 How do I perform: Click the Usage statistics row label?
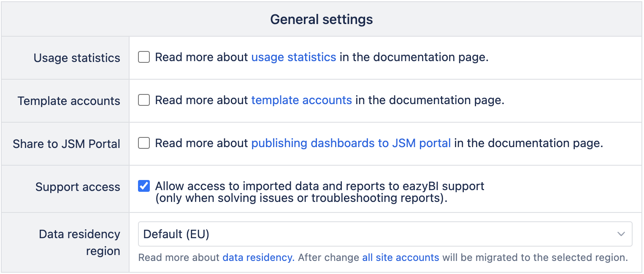77,58
